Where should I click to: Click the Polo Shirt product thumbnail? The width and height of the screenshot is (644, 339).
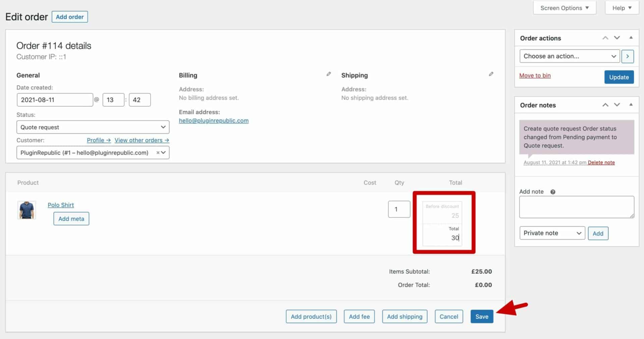click(x=27, y=210)
